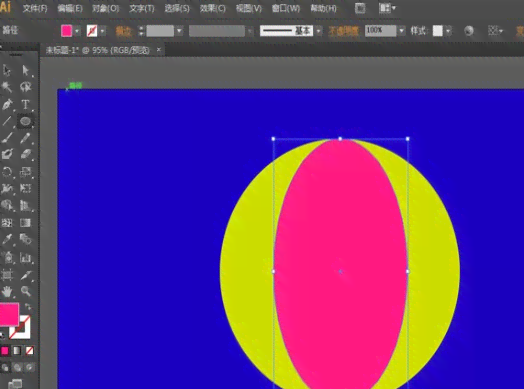Open Recolor Artwork from control bar
Viewport: 524px width, 389px height.
(x=469, y=31)
